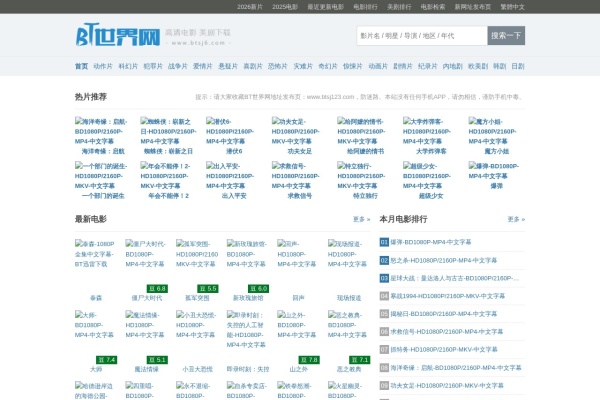The height and width of the screenshot is (400, 600).
Task: Switch language via 繁體中文 link
Action: (512, 7)
